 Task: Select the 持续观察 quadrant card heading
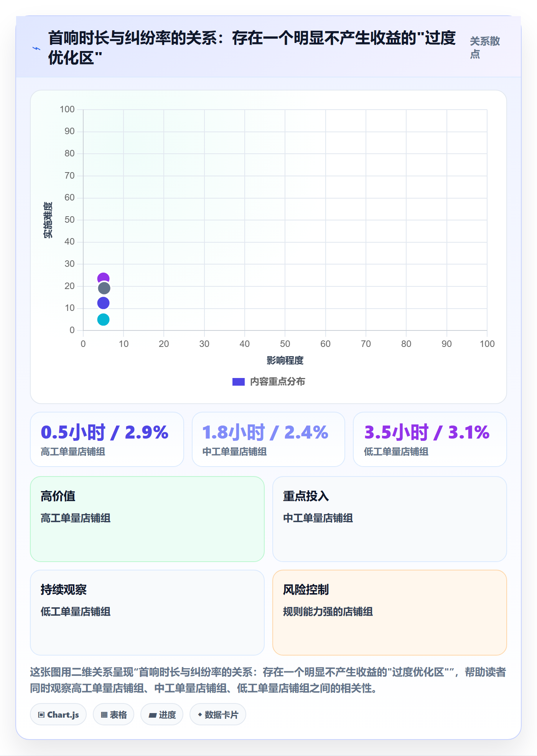click(x=64, y=590)
